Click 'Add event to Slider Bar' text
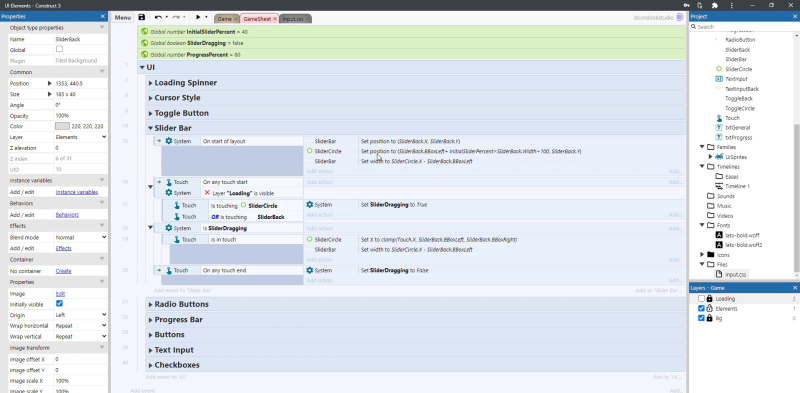The height and width of the screenshot is (393, 800). pos(182,290)
